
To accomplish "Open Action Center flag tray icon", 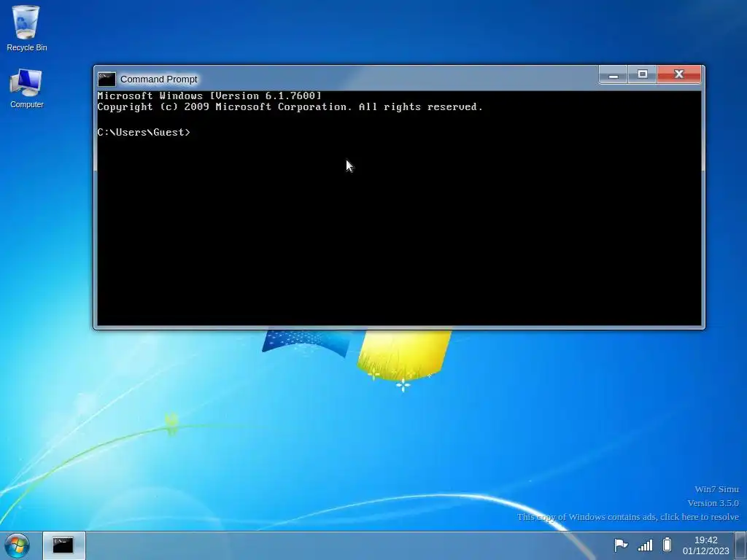I will (x=621, y=545).
